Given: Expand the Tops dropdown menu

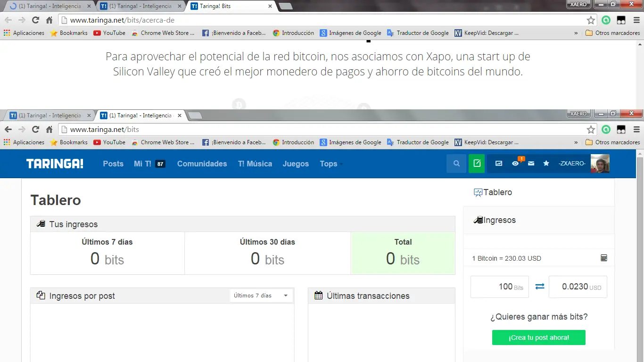Looking at the screenshot, I should pyautogui.click(x=331, y=164).
